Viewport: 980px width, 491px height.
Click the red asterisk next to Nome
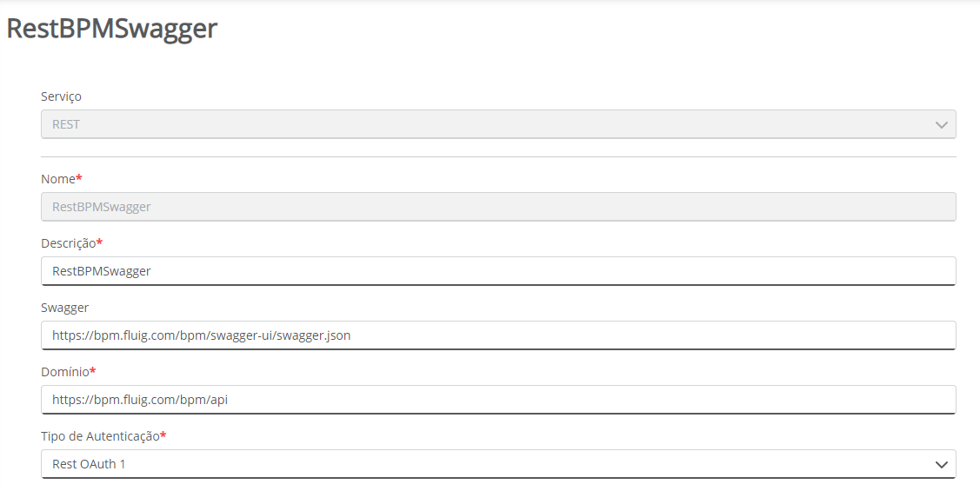[79, 178]
